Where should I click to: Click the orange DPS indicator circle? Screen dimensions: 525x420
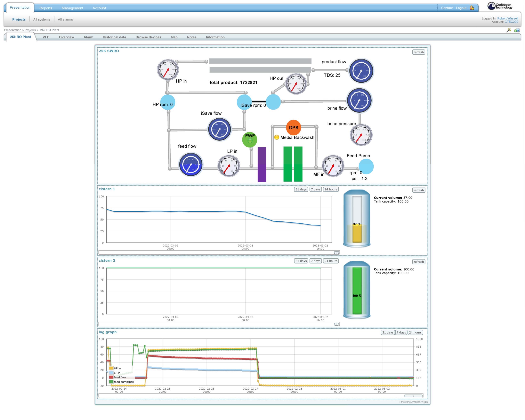point(293,127)
